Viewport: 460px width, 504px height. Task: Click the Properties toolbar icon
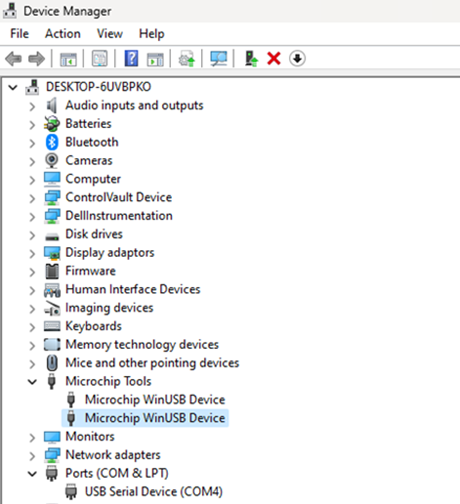click(x=99, y=59)
